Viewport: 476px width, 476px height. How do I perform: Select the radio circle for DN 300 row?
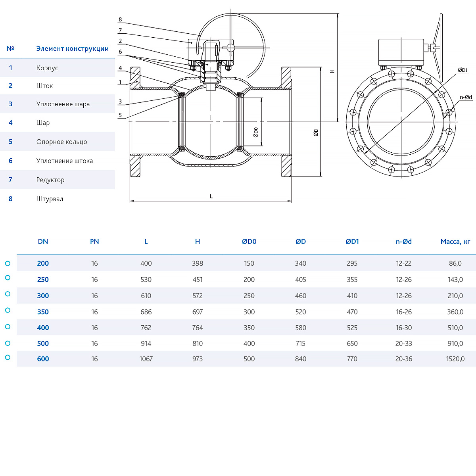(8, 294)
